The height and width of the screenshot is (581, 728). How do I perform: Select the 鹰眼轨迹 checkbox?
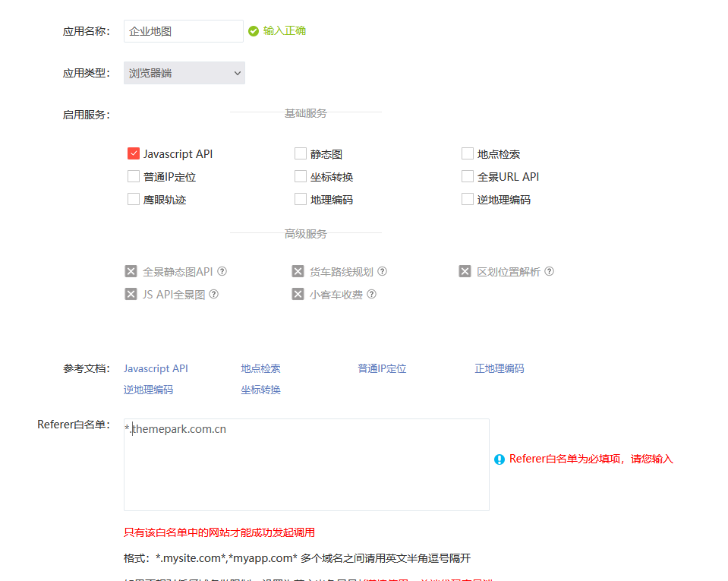(x=134, y=199)
